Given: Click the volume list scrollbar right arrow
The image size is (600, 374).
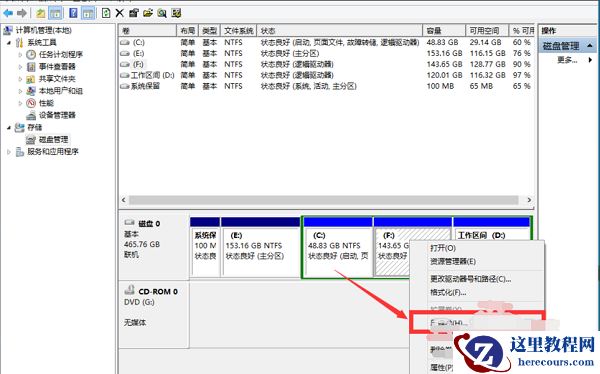Looking at the screenshot, I should 529,200.
